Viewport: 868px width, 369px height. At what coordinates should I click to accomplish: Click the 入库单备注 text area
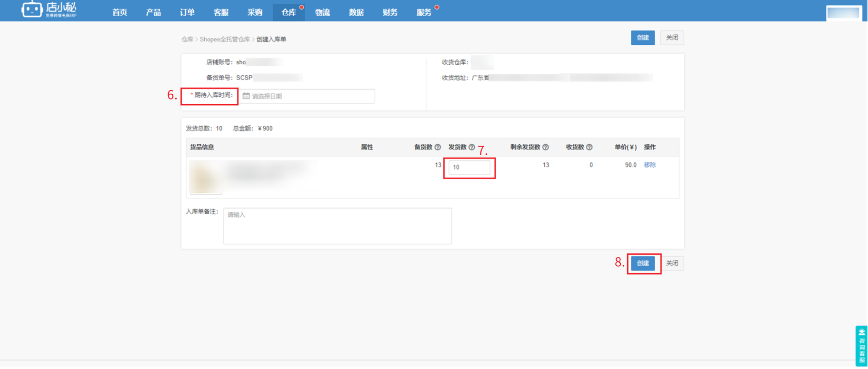pyautogui.click(x=337, y=226)
